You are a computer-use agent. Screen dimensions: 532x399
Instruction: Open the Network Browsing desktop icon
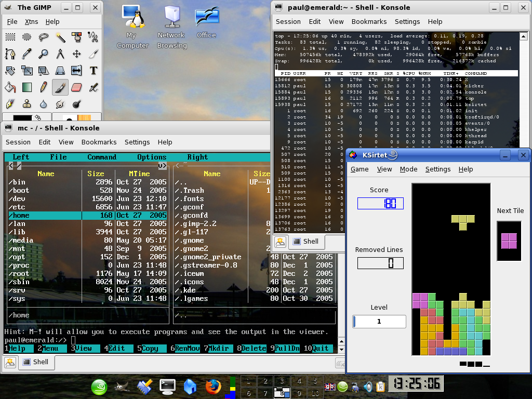tap(172, 27)
